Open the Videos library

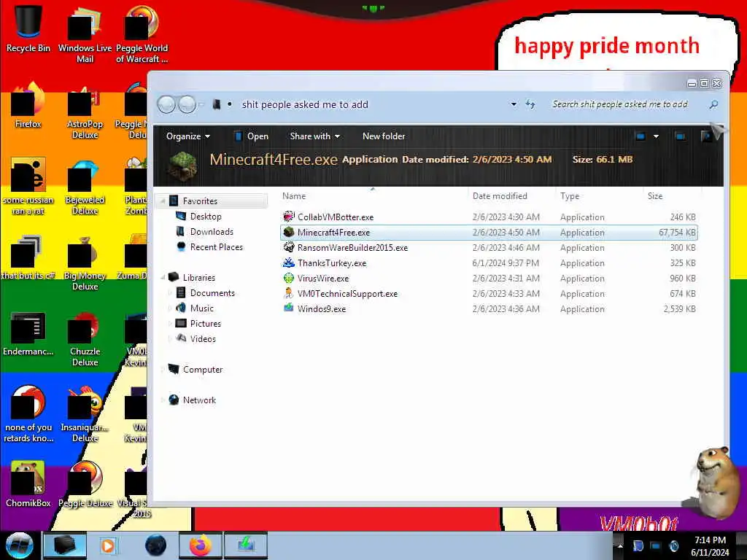(x=196, y=338)
